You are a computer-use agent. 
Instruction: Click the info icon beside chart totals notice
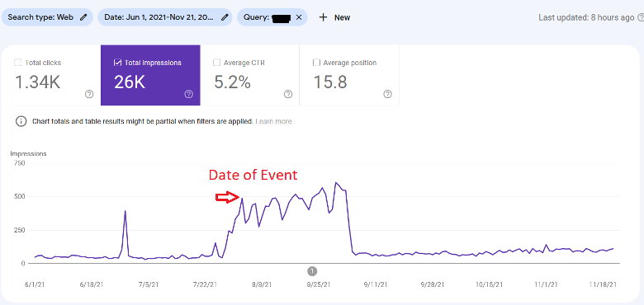click(21, 122)
